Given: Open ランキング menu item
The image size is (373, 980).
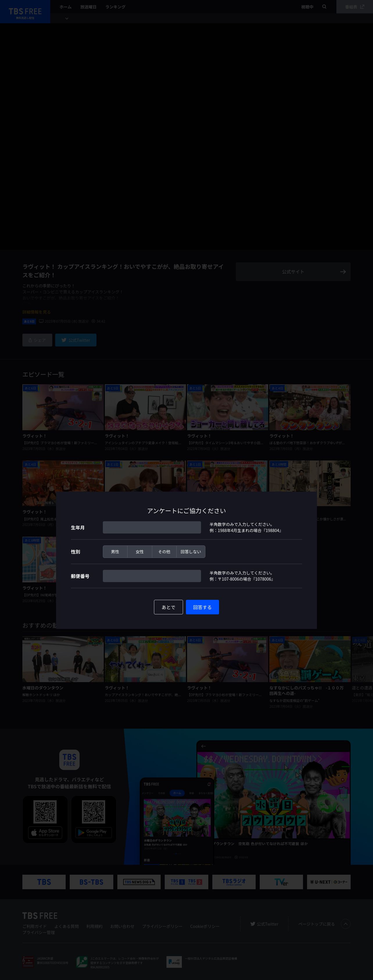Looking at the screenshot, I should pyautogui.click(x=115, y=7).
